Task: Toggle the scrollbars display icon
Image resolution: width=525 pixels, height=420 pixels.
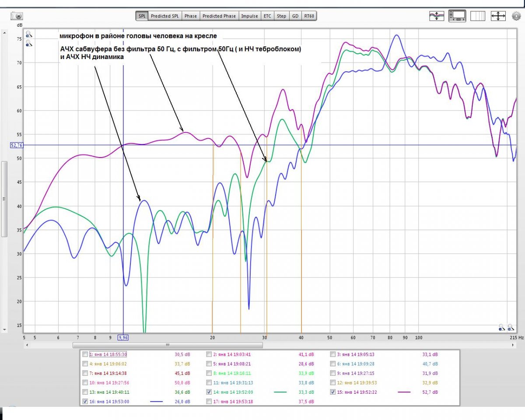Action: 457,16
